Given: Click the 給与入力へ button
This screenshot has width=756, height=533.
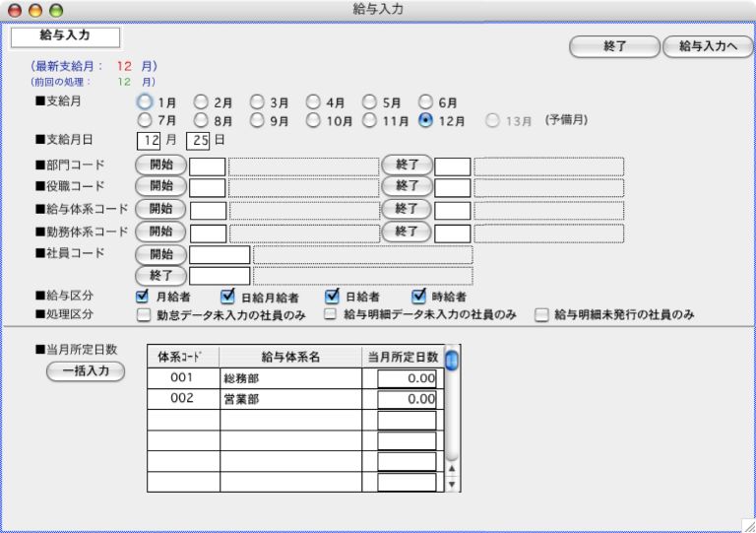Looking at the screenshot, I should [707, 46].
